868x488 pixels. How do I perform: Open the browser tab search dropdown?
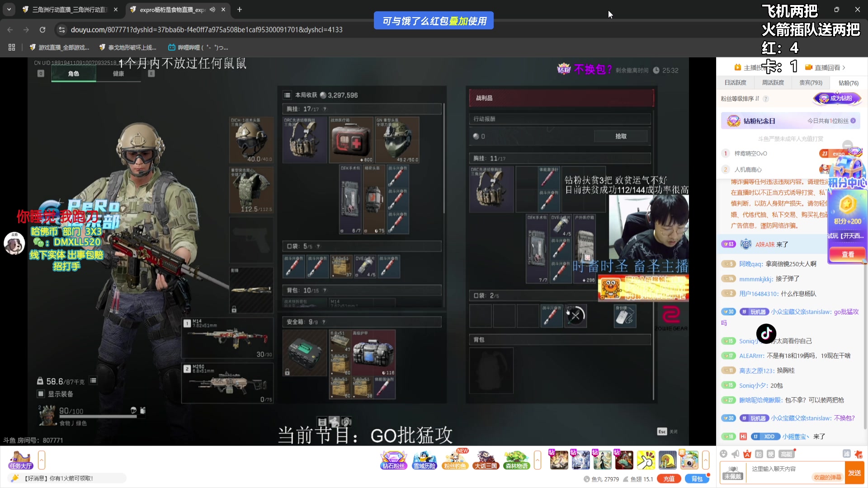pyautogui.click(x=9, y=9)
